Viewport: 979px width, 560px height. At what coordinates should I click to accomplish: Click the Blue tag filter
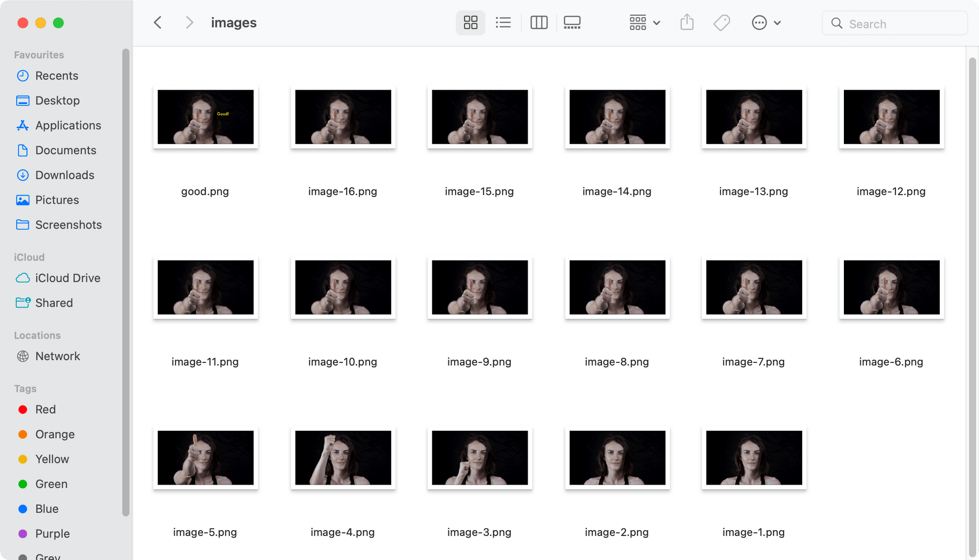click(47, 509)
